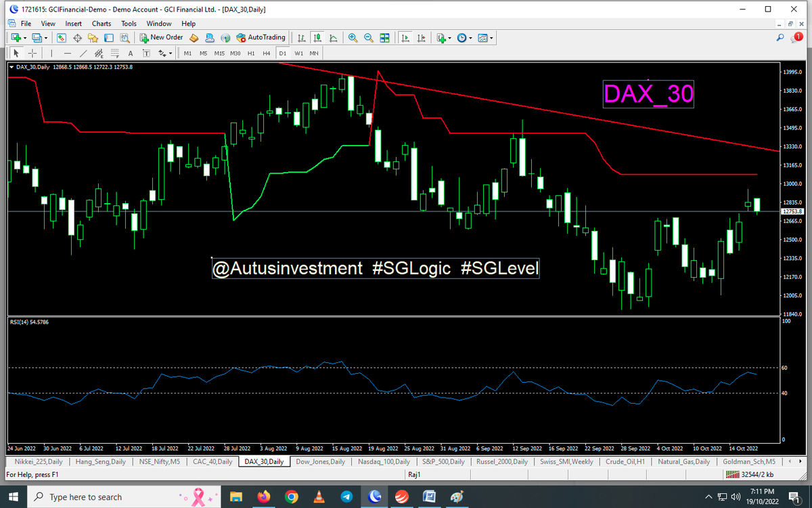
Task: Tile chart windows icon
Action: [384, 38]
